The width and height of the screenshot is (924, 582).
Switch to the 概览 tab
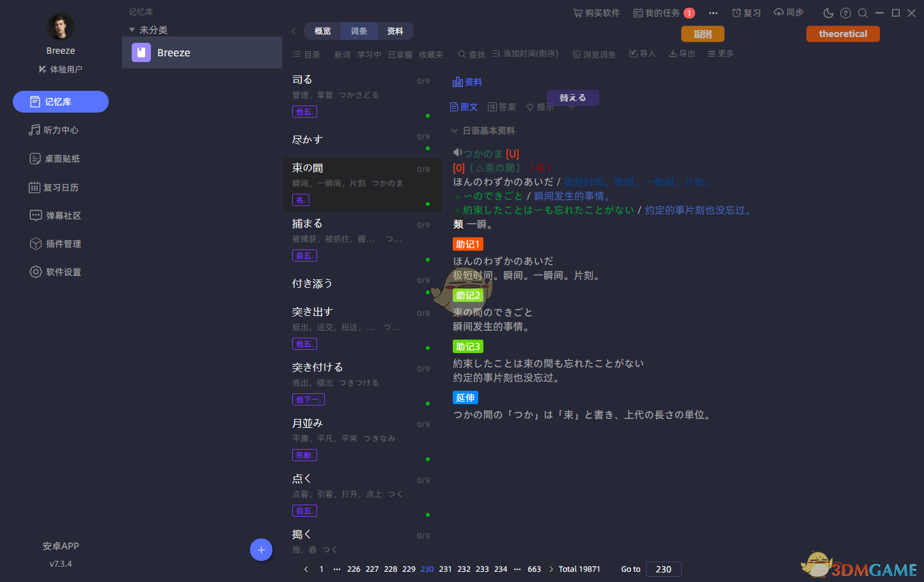click(x=322, y=30)
